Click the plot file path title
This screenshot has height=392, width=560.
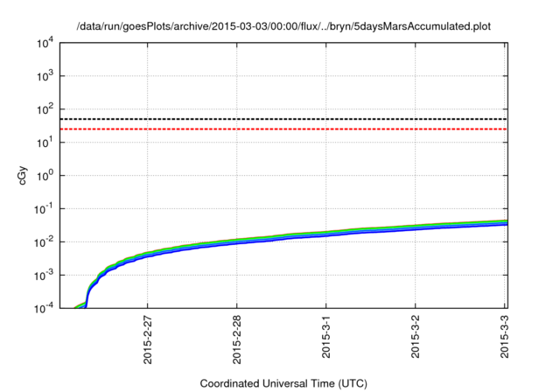click(283, 26)
